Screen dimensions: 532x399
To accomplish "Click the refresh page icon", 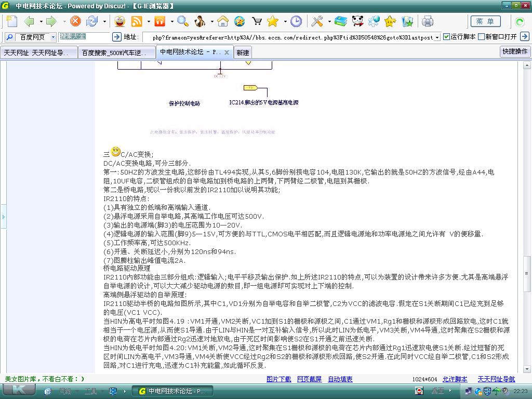I will [91, 21].
